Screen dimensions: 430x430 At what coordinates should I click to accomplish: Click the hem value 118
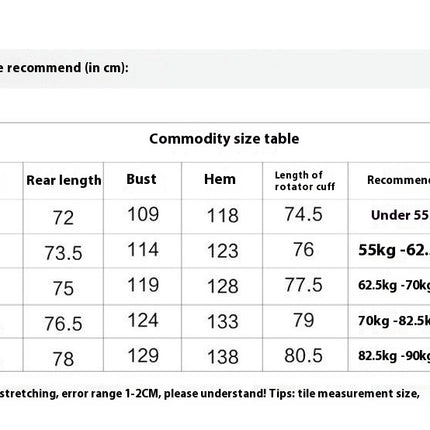[223, 215]
